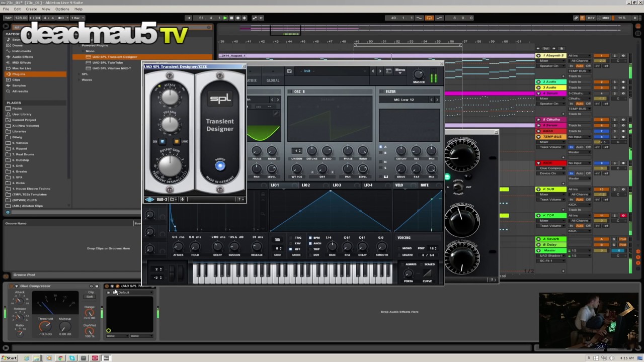Select UAD SPL TwinTube plugin in the list

coord(108,62)
